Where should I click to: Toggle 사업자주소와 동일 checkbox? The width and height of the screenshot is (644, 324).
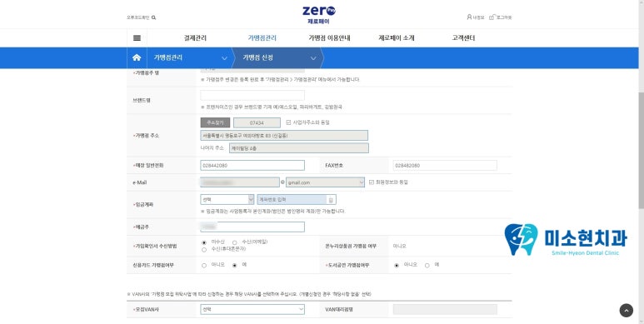pyautogui.click(x=288, y=122)
